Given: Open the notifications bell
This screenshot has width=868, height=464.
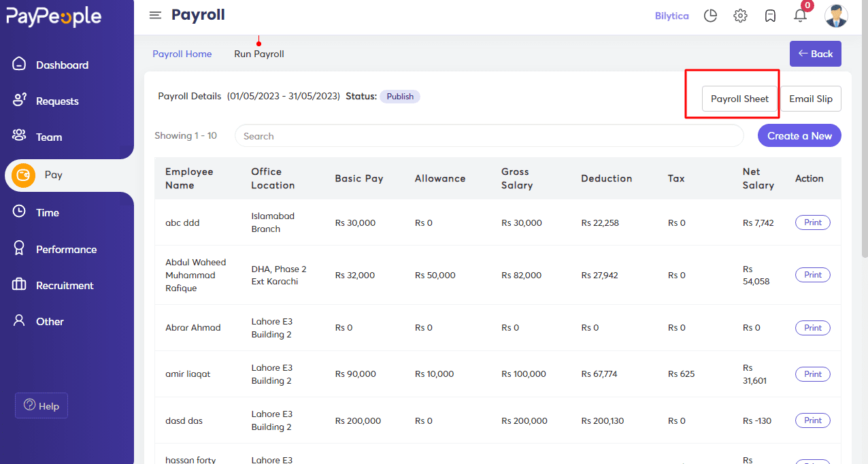Looking at the screenshot, I should point(800,16).
